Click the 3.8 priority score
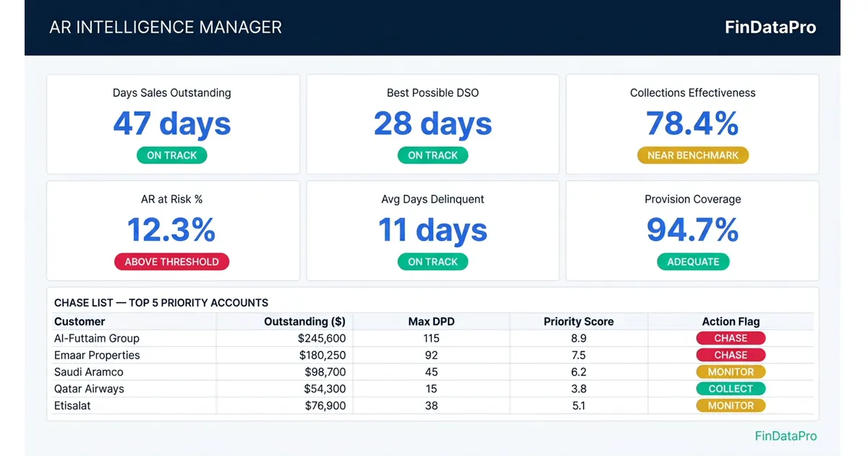The width and height of the screenshot is (868, 456). (x=579, y=389)
